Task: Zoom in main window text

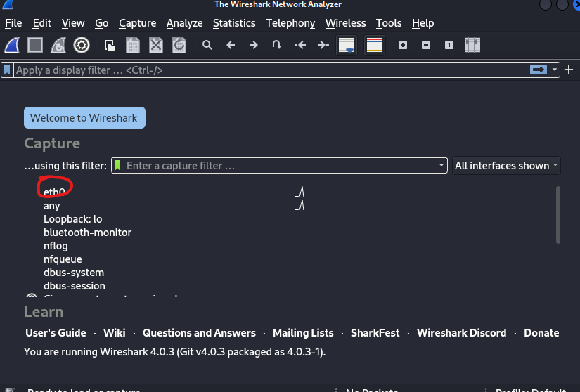Action: tap(403, 45)
